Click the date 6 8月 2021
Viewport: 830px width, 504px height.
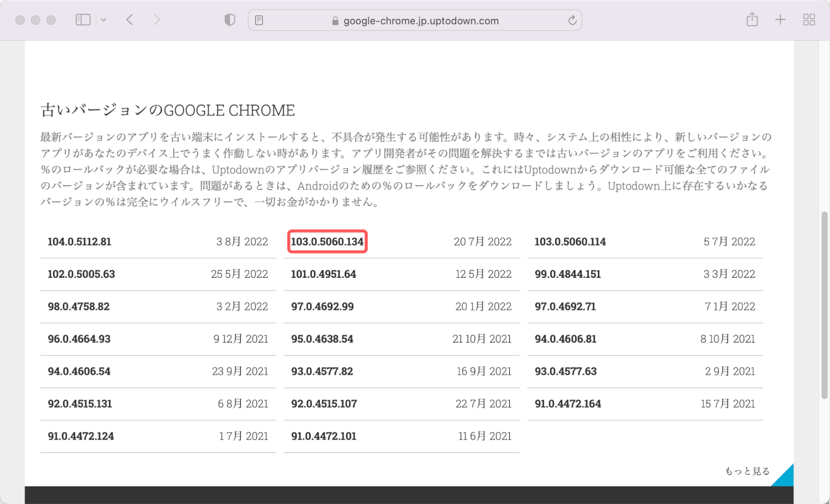click(x=243, y=404)
